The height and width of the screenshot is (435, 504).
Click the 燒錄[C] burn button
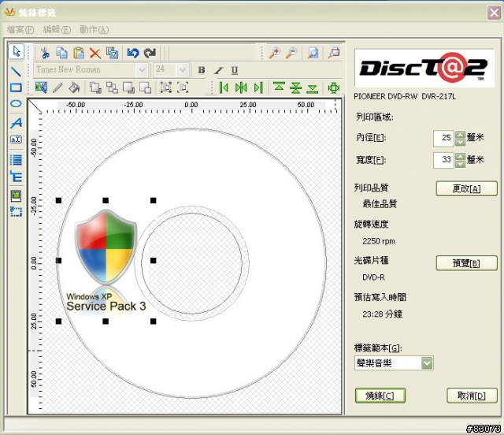click(380, 396)
